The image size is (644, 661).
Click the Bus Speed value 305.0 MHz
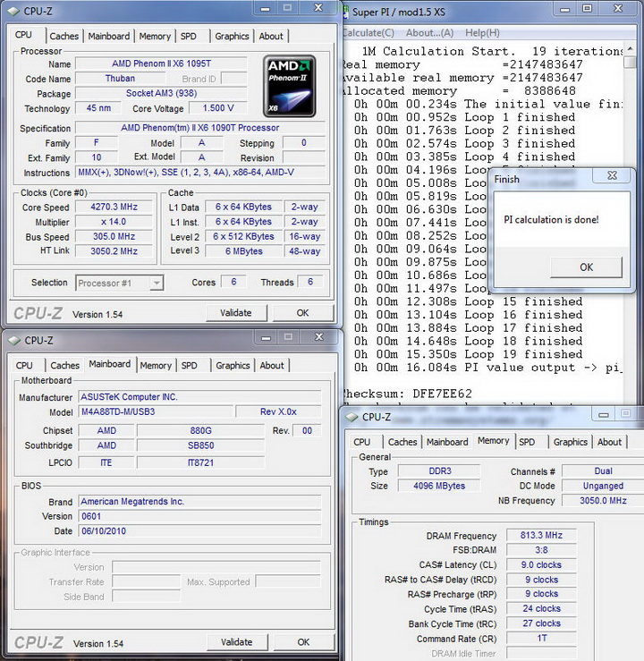[x=114, y=236]
